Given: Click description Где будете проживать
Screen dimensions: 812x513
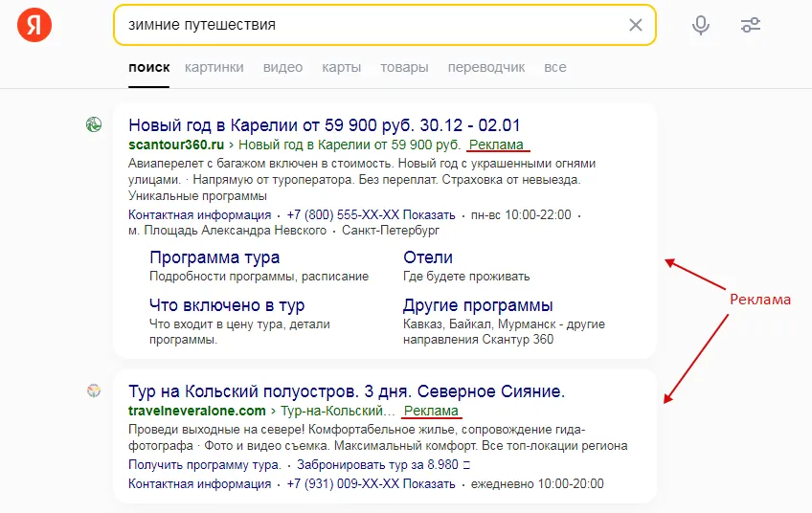Looking at the screenshot, I should coord(466,277).
